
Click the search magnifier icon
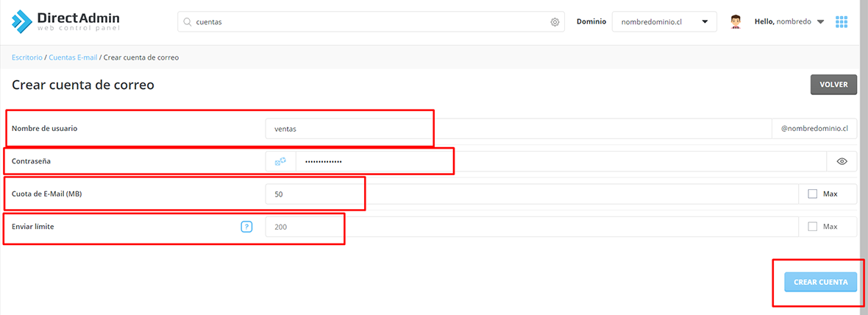[187, 22]
